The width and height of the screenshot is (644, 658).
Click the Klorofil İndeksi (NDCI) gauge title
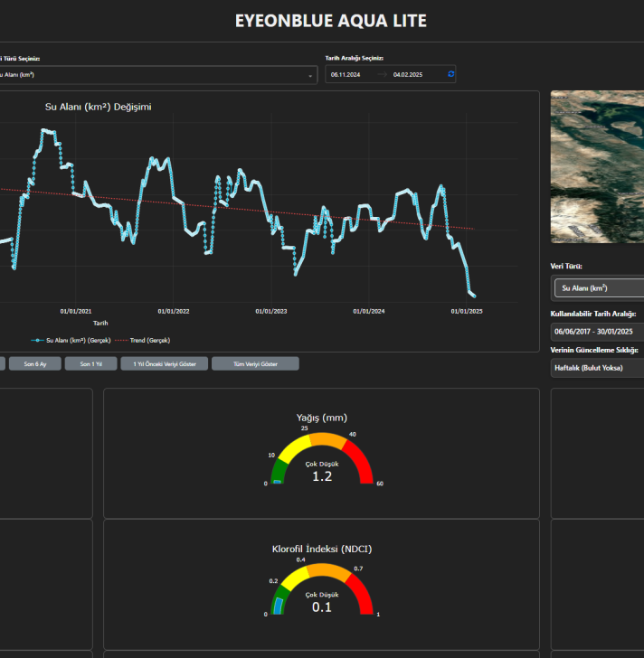[x=322, y=549]
